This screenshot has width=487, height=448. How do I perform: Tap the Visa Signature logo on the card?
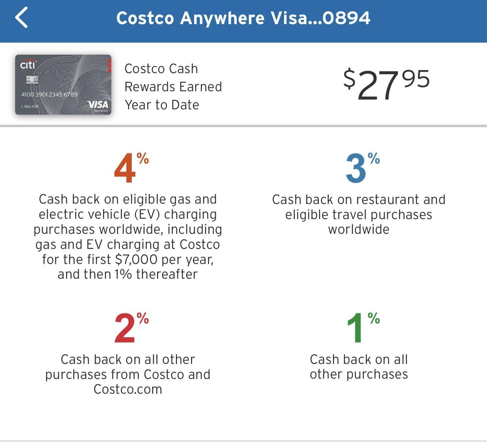point(97,106)
